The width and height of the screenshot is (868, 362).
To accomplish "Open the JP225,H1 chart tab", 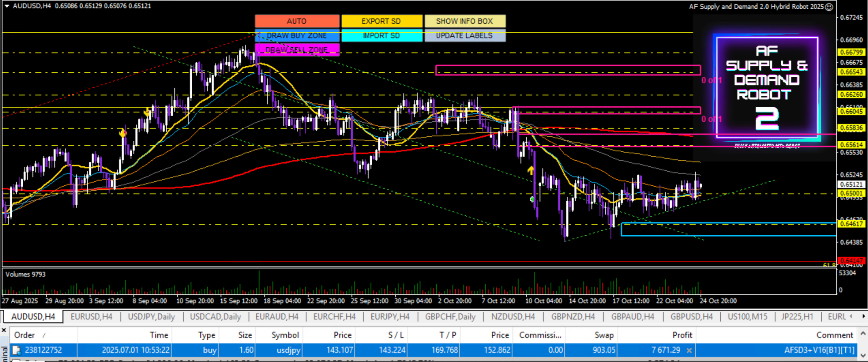I will click(x=798, y=317).
